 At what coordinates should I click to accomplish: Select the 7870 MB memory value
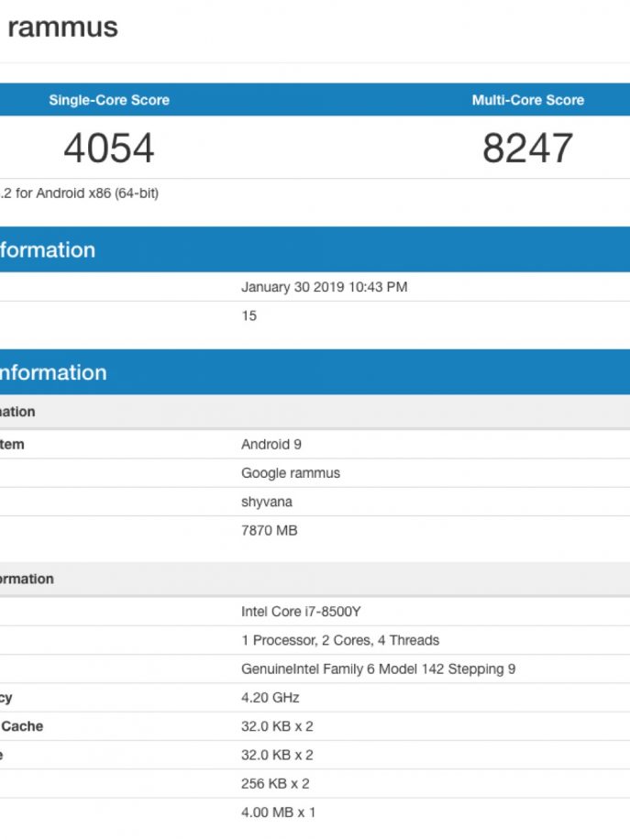[x=270, y=530]
